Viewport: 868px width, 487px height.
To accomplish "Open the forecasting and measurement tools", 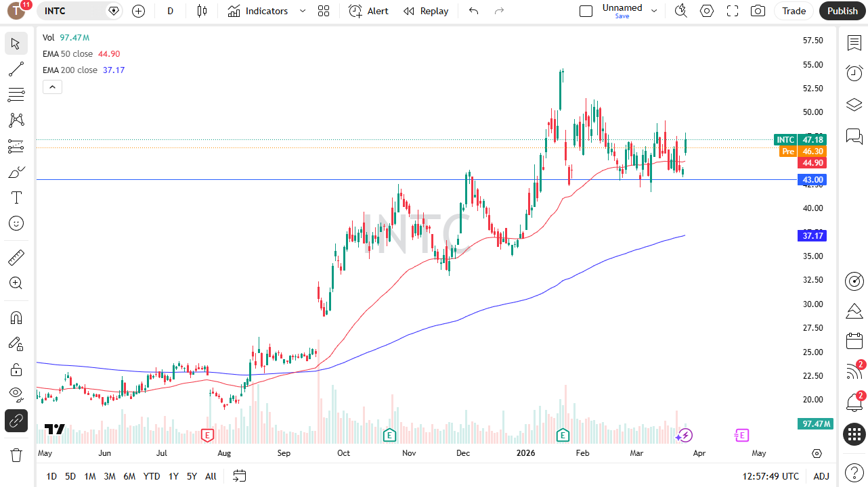I will tap(16, 146).
